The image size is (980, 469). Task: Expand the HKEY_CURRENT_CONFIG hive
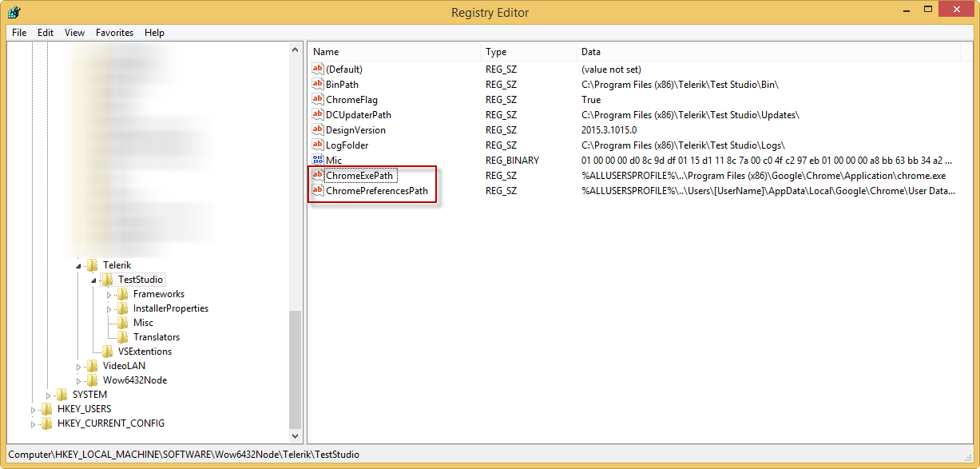[x=34, y=423]
